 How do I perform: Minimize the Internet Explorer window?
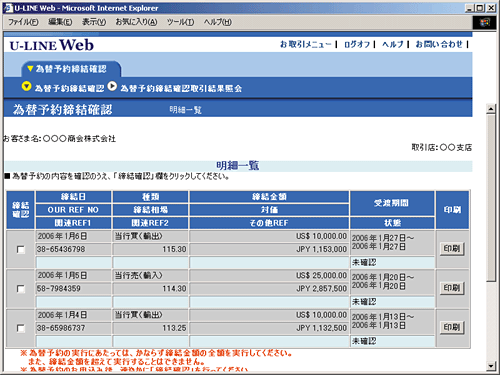coord(470,8)
